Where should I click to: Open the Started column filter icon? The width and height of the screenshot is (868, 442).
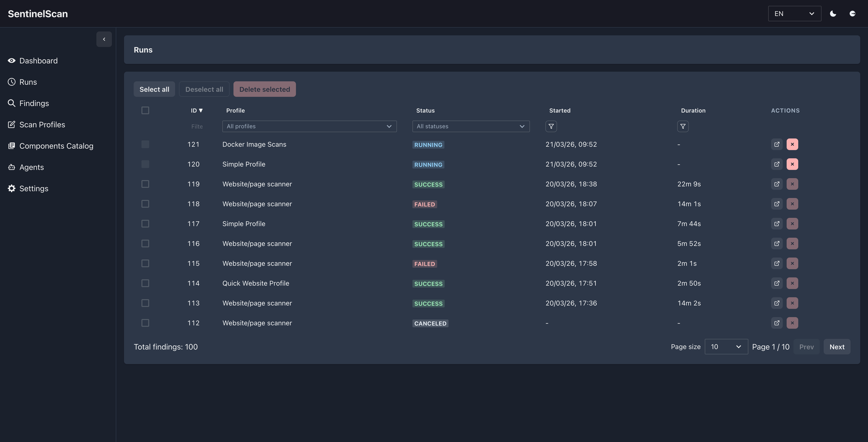[551, 126]
